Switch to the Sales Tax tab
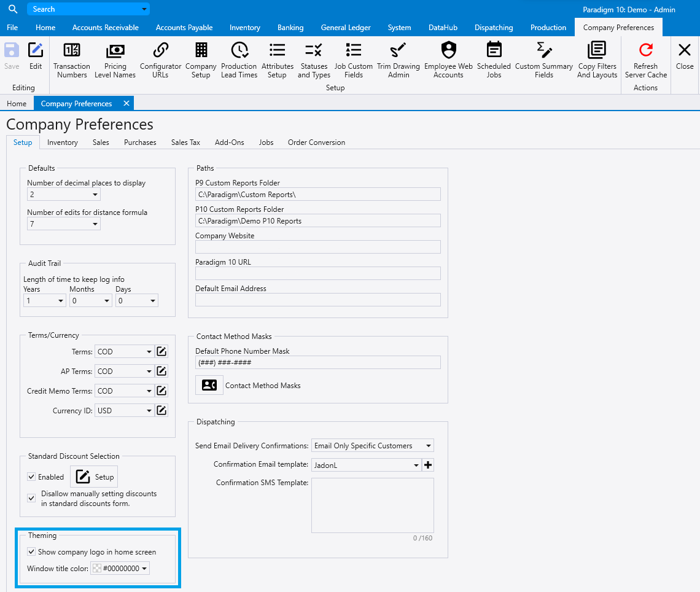Viewport: 700px width, 592px height. pyautogui.click(x=185, y=142)
